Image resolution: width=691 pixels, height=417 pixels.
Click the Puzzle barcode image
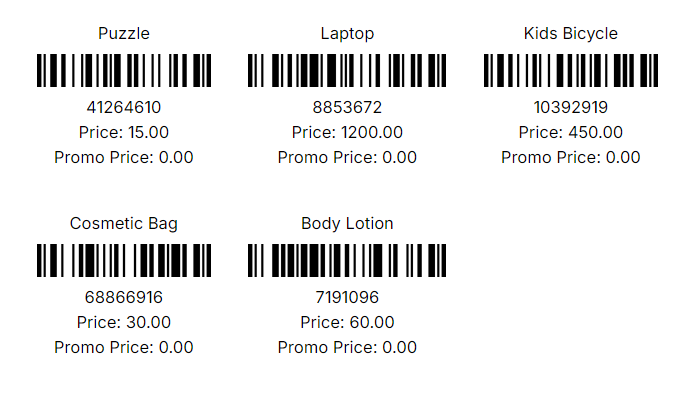pos(124,71)
